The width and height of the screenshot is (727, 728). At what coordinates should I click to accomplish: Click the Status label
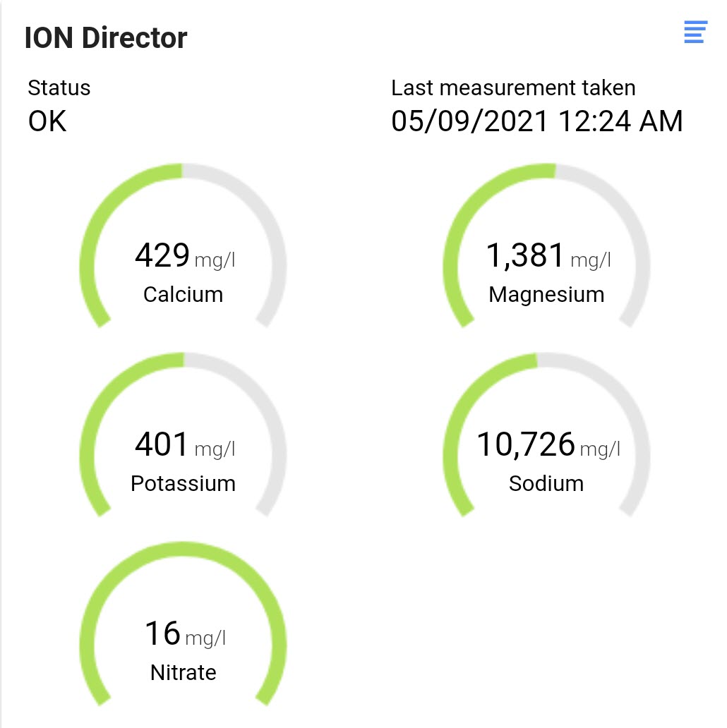59,87
